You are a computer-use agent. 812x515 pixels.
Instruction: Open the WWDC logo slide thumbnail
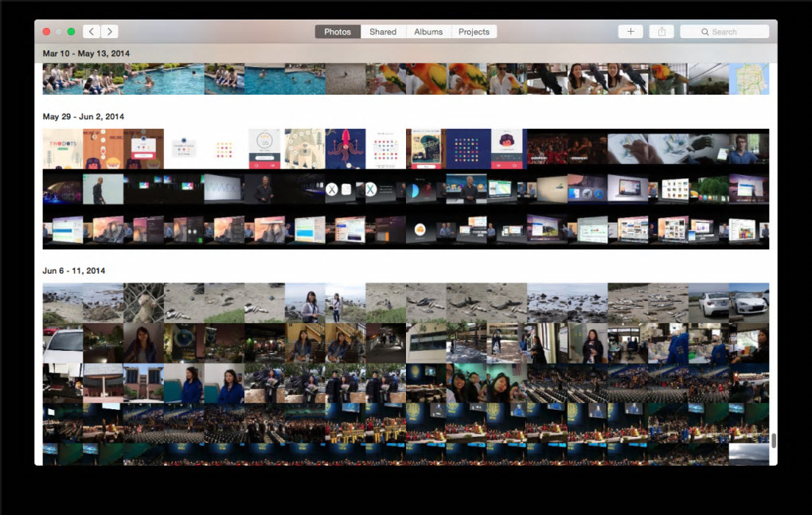point(224,189)
